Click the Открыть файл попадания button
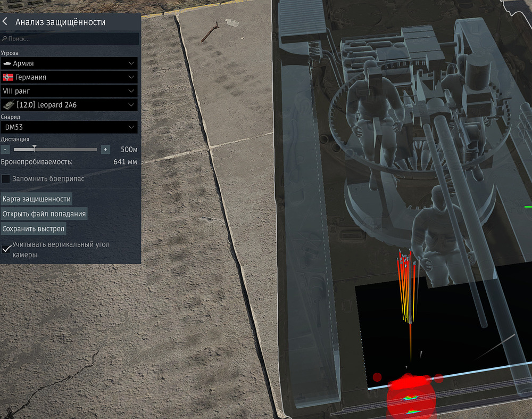Screen dimensions: 532x419 (x=44, y=214)
